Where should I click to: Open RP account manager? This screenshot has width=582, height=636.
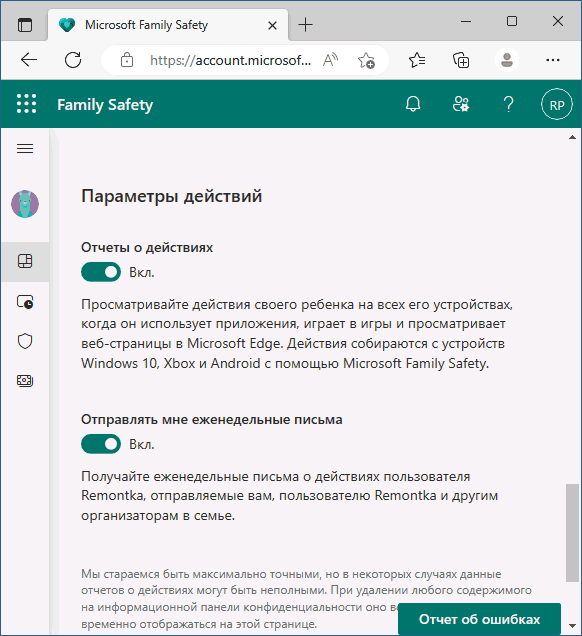click(557, 104)
